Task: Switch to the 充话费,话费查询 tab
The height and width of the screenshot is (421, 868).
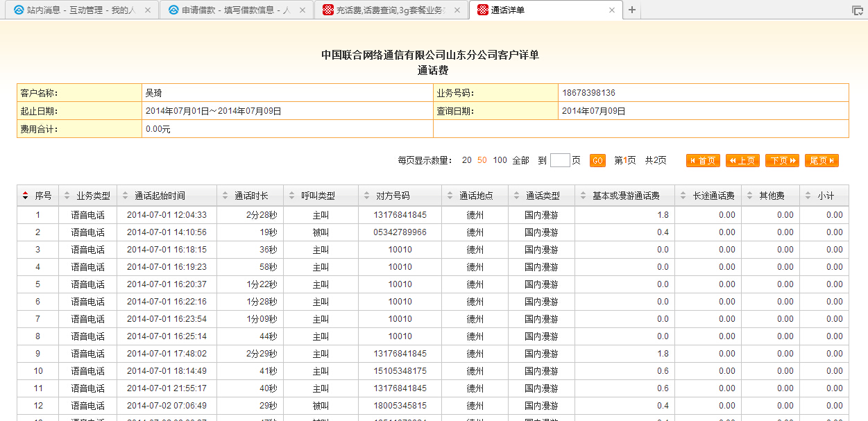Action: pyautogui.click(x=389, y=10)
